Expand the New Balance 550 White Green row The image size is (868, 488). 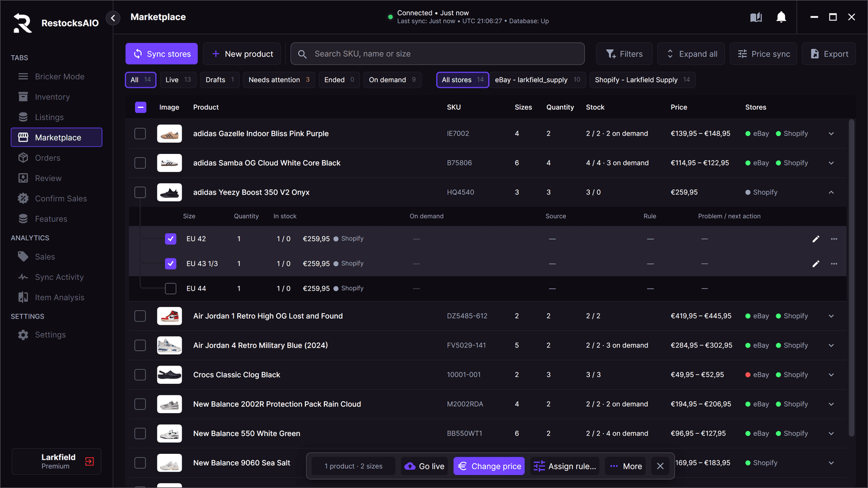click(831, 434)
